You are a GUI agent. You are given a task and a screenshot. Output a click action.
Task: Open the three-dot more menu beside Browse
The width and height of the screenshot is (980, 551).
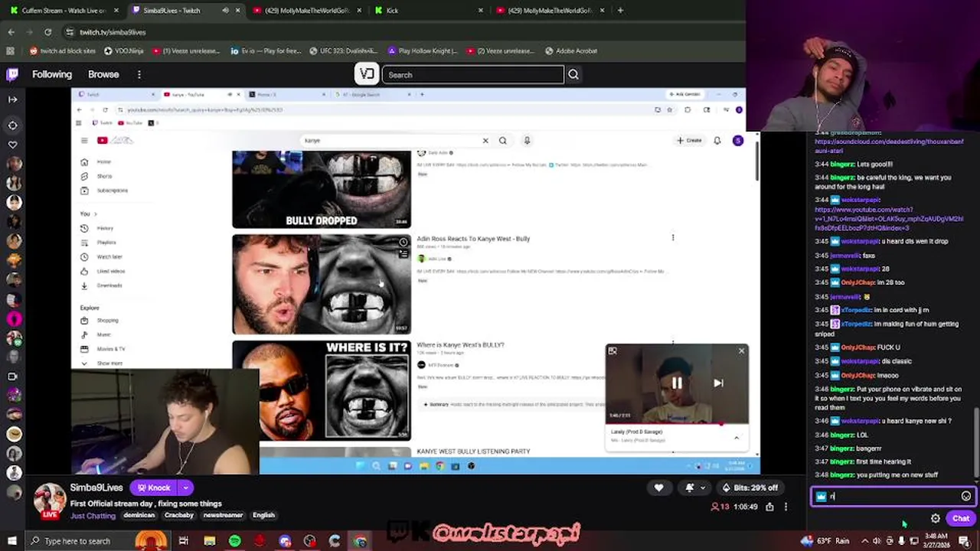[139, 74]
